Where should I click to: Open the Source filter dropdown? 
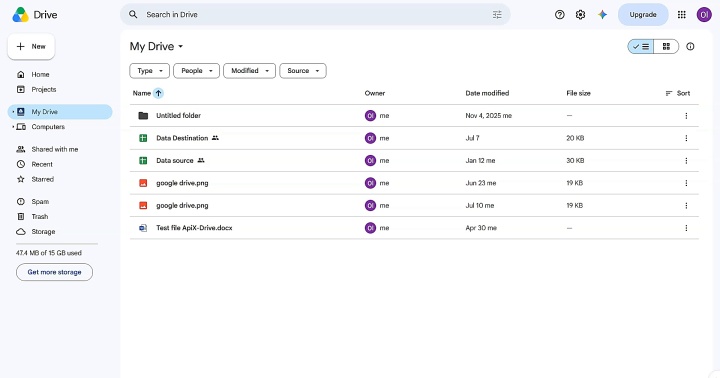303,71
